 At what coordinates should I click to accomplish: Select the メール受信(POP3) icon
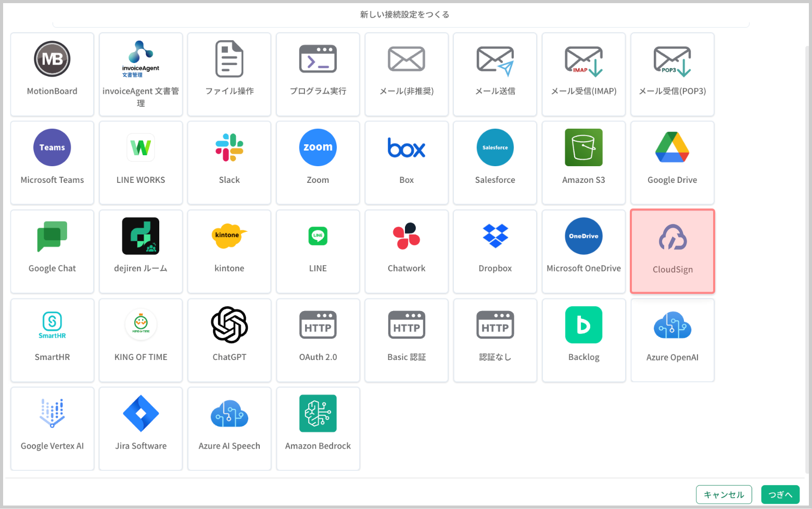pos(673,61)
